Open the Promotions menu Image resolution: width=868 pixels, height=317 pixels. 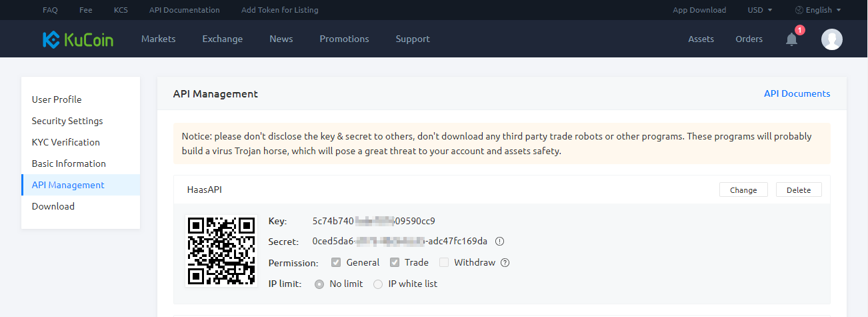tap(344, 39)
